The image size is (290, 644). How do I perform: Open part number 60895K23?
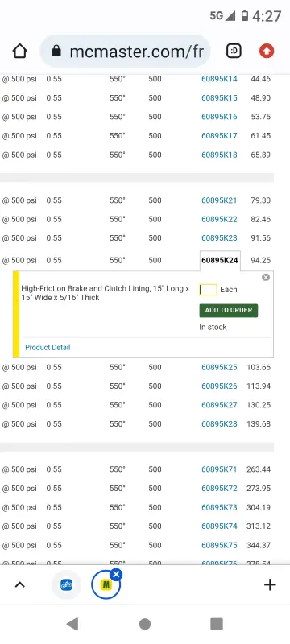click(x=219, y=238)
